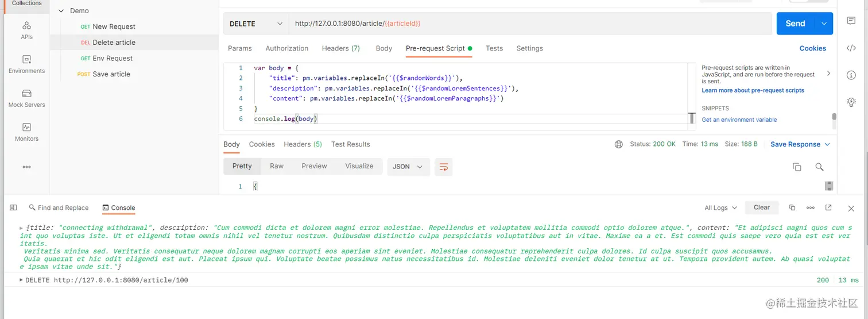Click the wrap lines icon in response
This screenshot has height=319, width=868.
click(x=443, y=167)
